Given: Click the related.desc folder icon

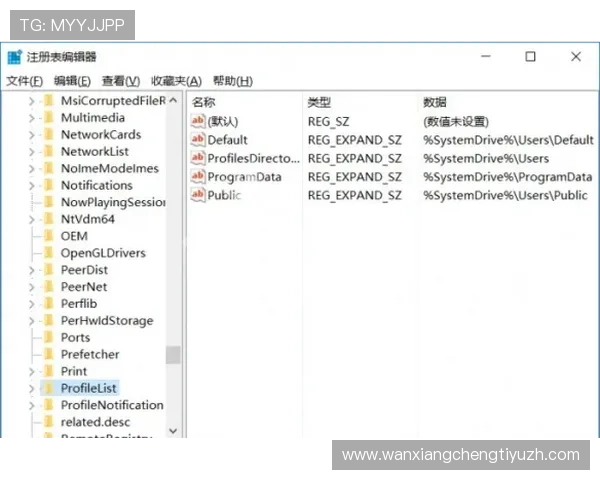Looking at the screenshot, I should coord(49,422).
